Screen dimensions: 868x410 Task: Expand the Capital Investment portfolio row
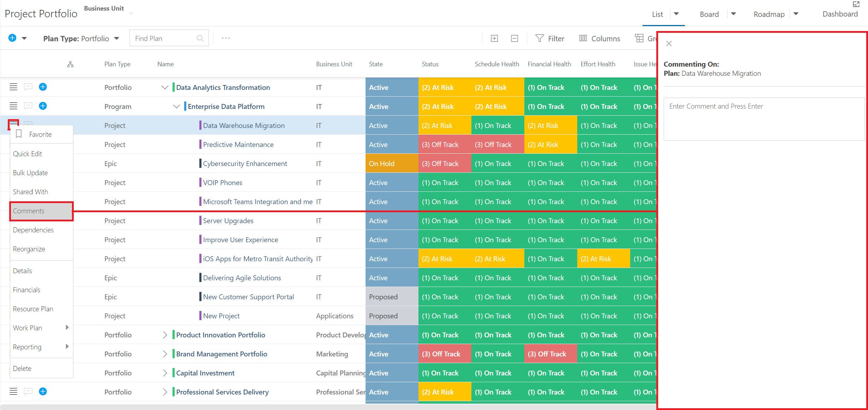(165, 373)
